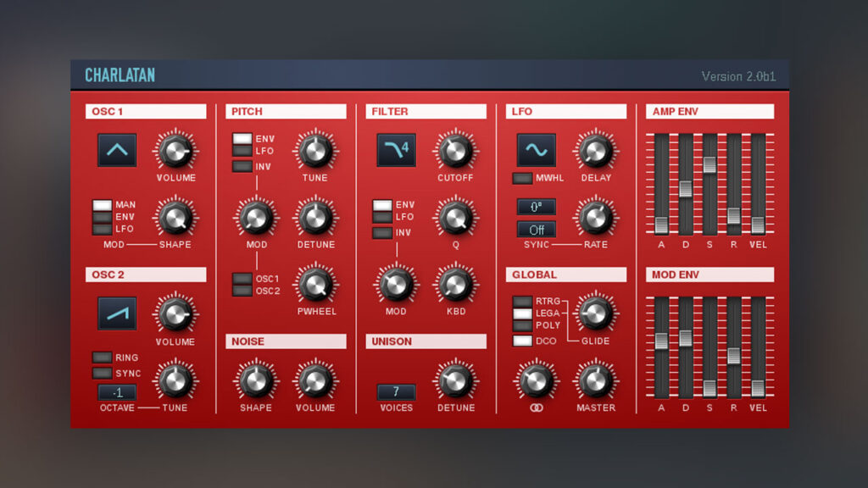
Task: Click the CHARLATAN title in the header
Action: pyautogui.click(x=118, y=75)
